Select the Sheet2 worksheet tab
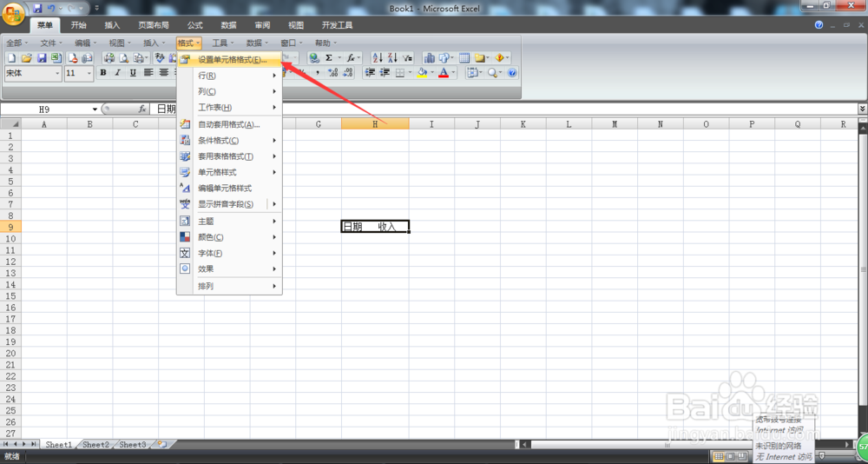Viewport: 868px width, 464px height. tap(96, 445)
